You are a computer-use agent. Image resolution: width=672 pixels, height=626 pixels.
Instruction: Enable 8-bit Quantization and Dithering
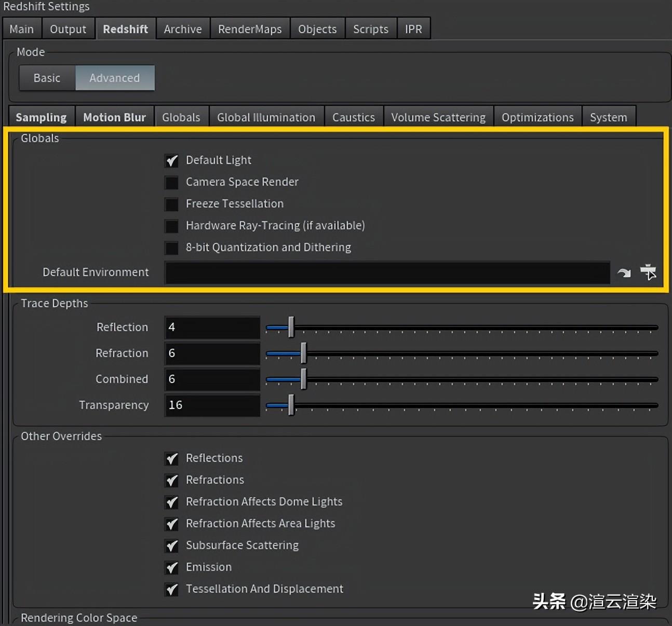pyautogui.click(x=171, y=248)
